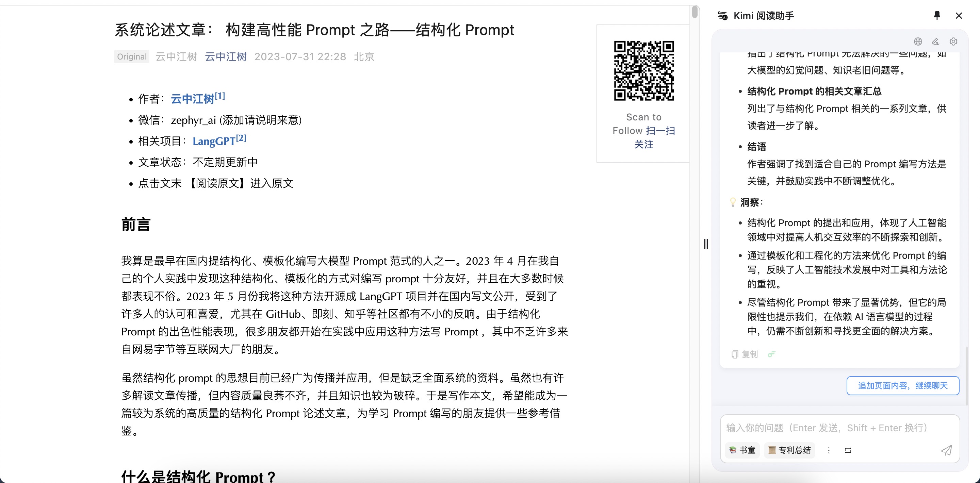Click 追加页面内容，继续聊天 button
This screenshot has height=483, width=980.
[x=902, y=386]
